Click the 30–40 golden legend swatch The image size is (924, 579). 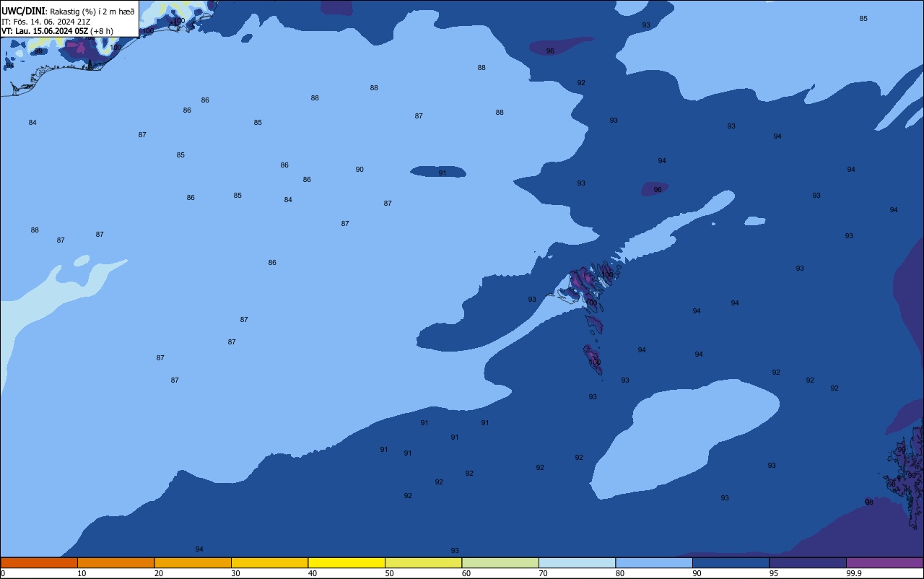(269, 562)
